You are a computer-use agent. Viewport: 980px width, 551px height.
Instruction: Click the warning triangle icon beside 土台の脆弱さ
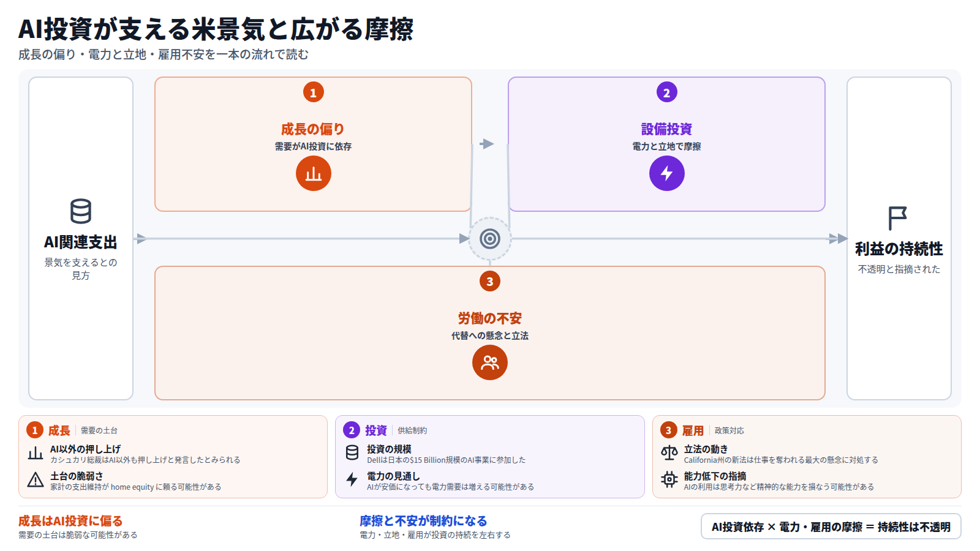36,480
